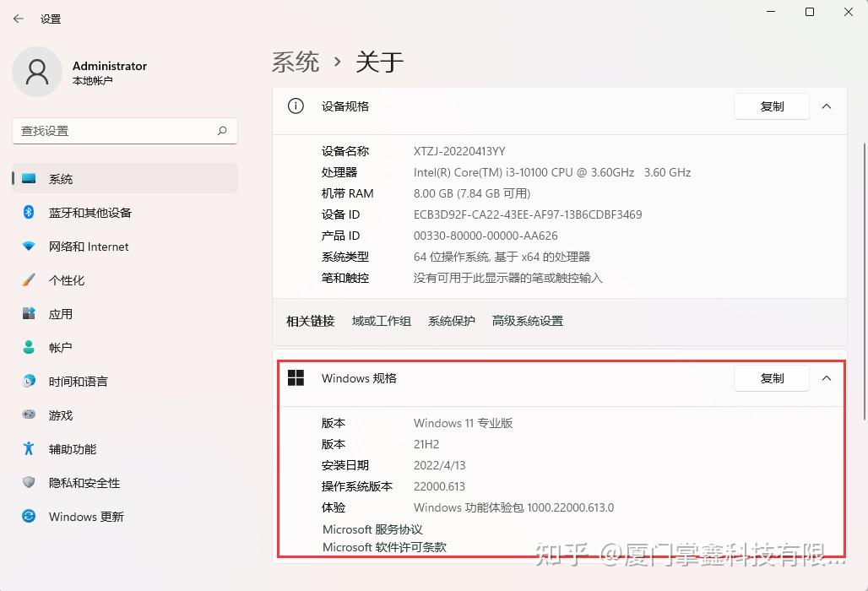This screenshot has width=868, height=591.
Task: Click the 个性化 paintbrush icon
Action: tap(29, 280)
